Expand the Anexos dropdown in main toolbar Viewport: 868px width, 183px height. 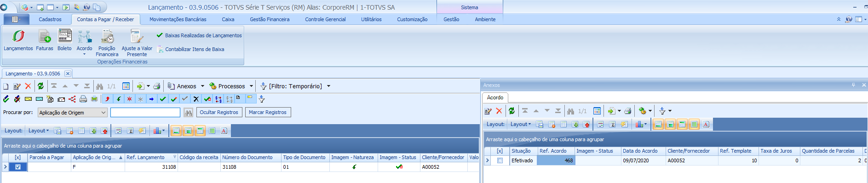pyautogui.click(x=202, y=86)
